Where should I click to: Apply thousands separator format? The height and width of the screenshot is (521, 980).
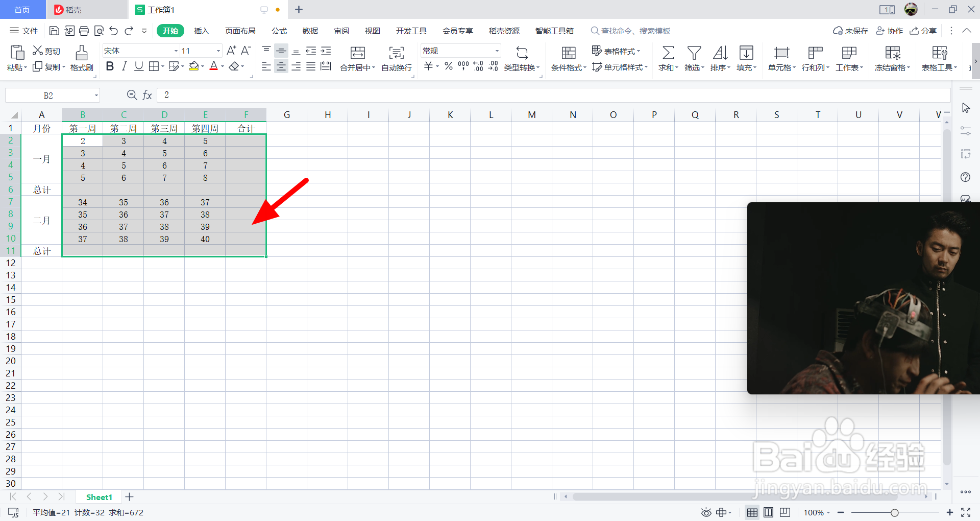pos(463,66)
